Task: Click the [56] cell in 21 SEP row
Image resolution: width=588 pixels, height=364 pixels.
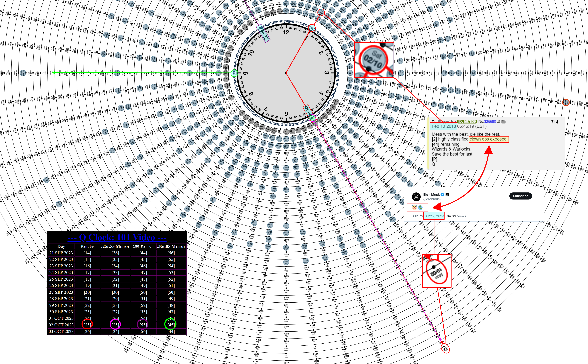Action: 171,253
